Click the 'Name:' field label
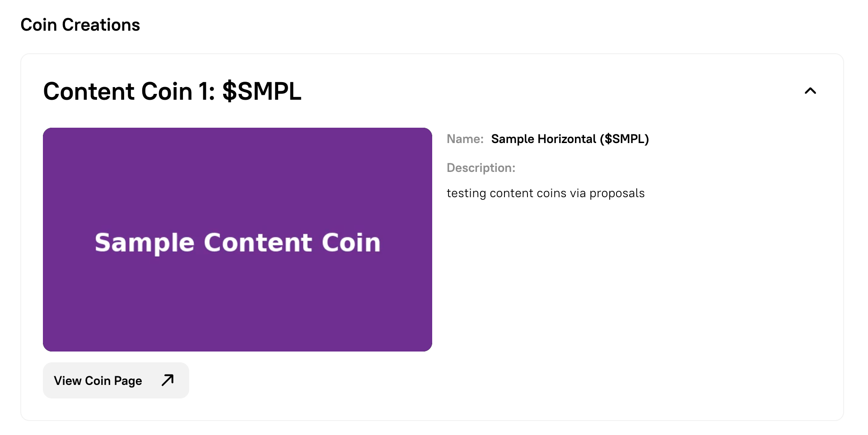 [x=465, y=139]
